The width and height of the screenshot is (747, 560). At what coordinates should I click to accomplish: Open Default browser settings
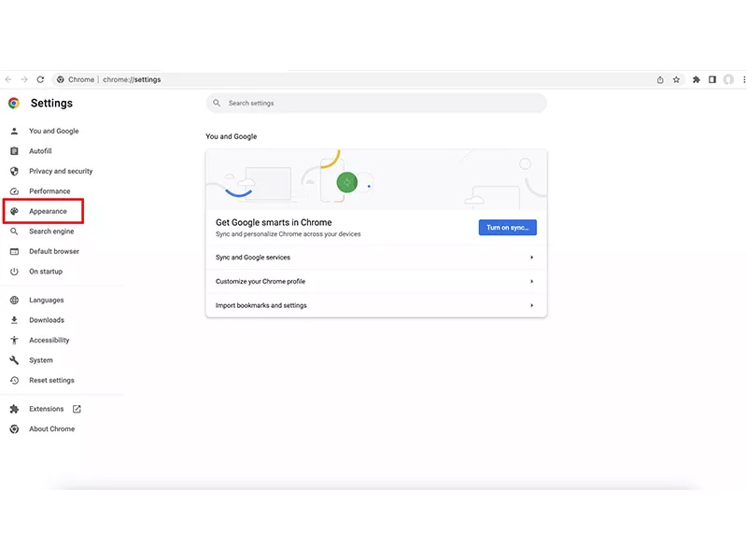pyautogui.click(x=54, y=251)
